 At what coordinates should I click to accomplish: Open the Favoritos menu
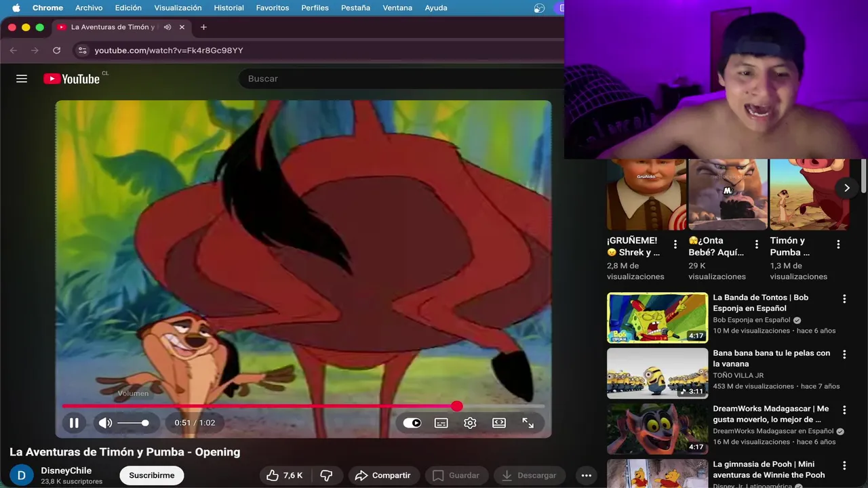coord(273,7)
